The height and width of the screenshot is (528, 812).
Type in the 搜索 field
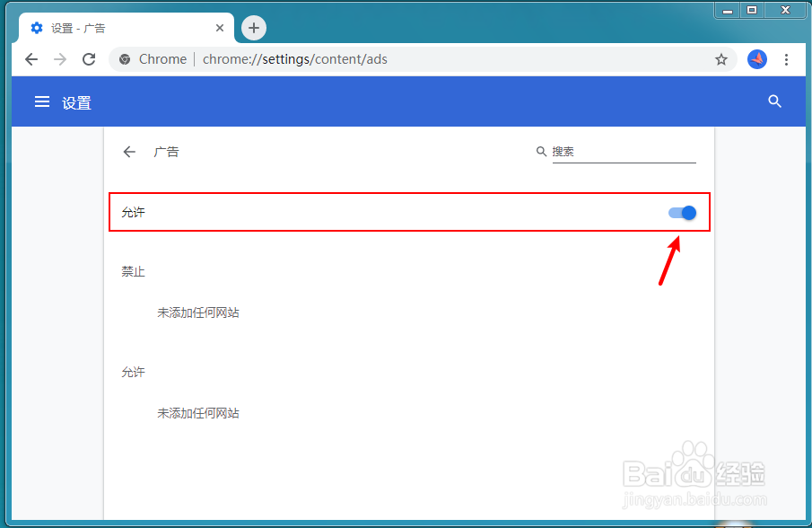point(624,152)
